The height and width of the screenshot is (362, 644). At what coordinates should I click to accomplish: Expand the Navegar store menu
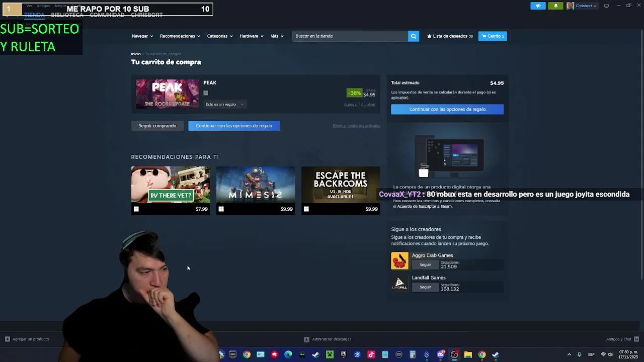[x=142, y=36]
